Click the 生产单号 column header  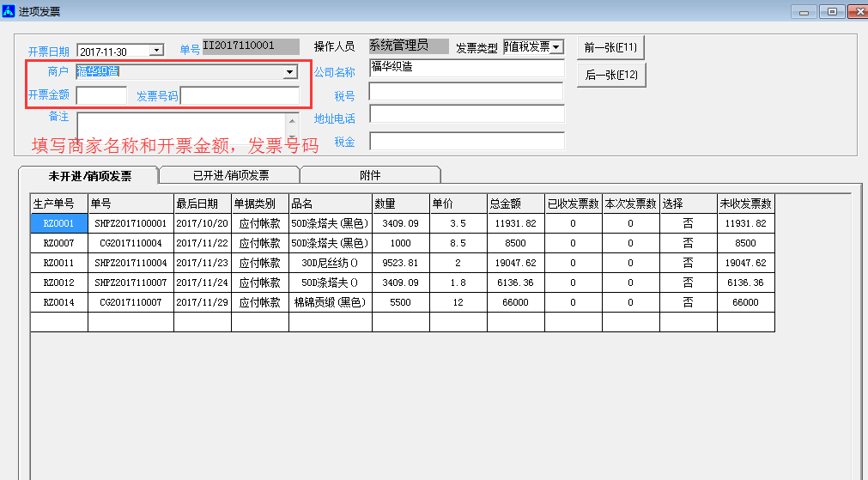[59, 204]
